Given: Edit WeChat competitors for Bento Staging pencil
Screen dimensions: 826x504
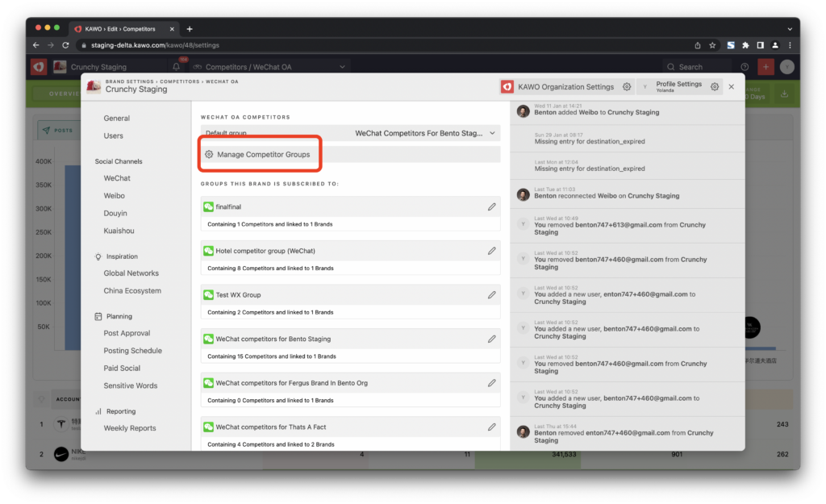Looking at the screenshot, I should pos(491,339).
